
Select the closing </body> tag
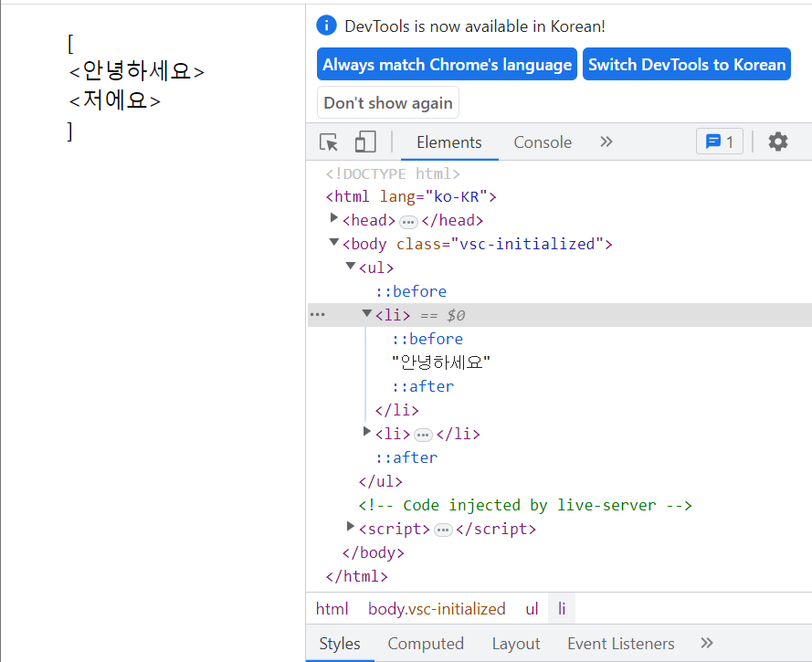point(373,552)
